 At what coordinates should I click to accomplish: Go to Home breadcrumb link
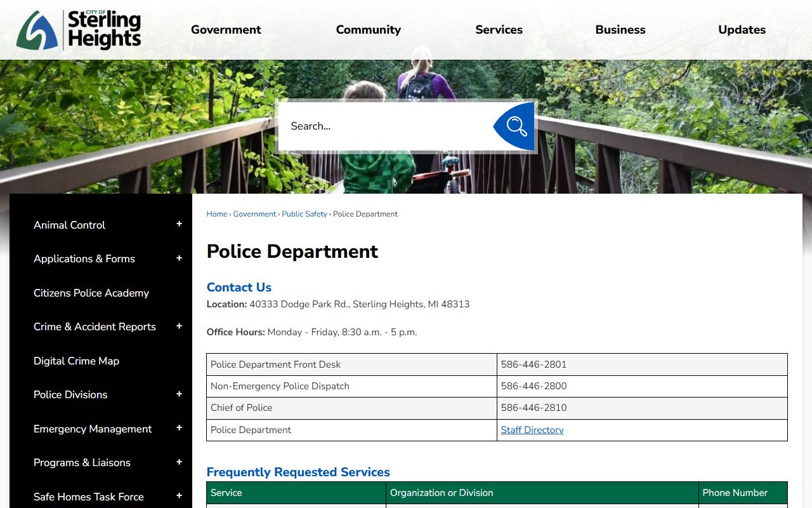pos(216,214)
